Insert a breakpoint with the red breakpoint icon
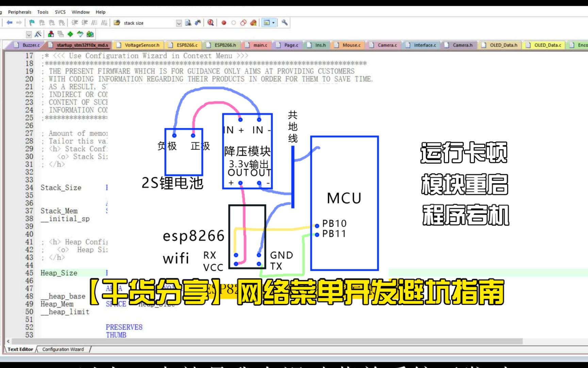The image size is (588, 368). (x=223, y=23)
